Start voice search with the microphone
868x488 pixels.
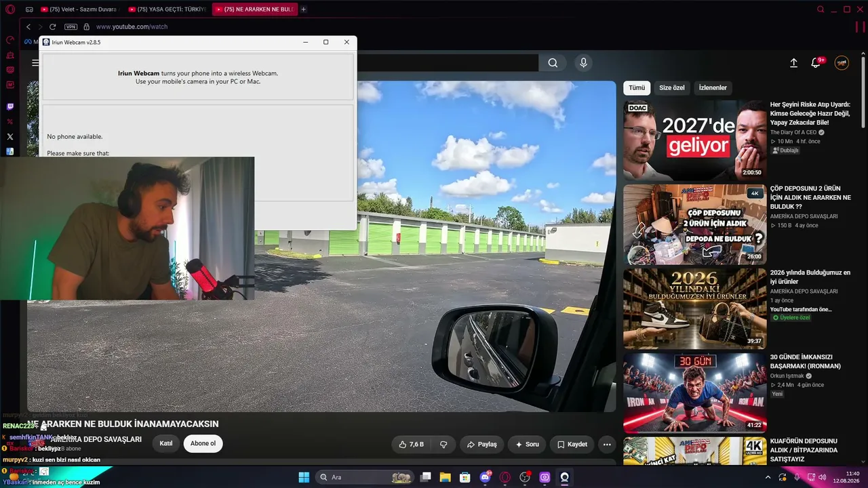tap(583, 63)
